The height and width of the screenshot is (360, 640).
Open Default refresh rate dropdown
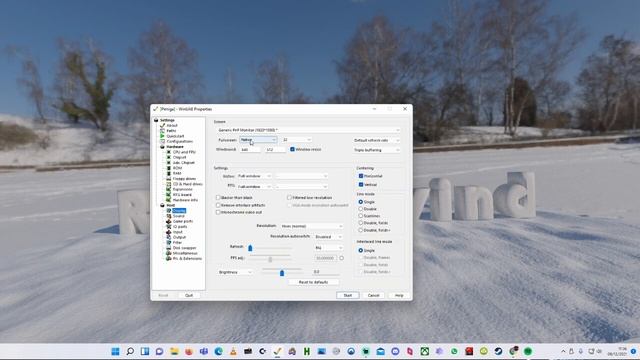(376, 140)
